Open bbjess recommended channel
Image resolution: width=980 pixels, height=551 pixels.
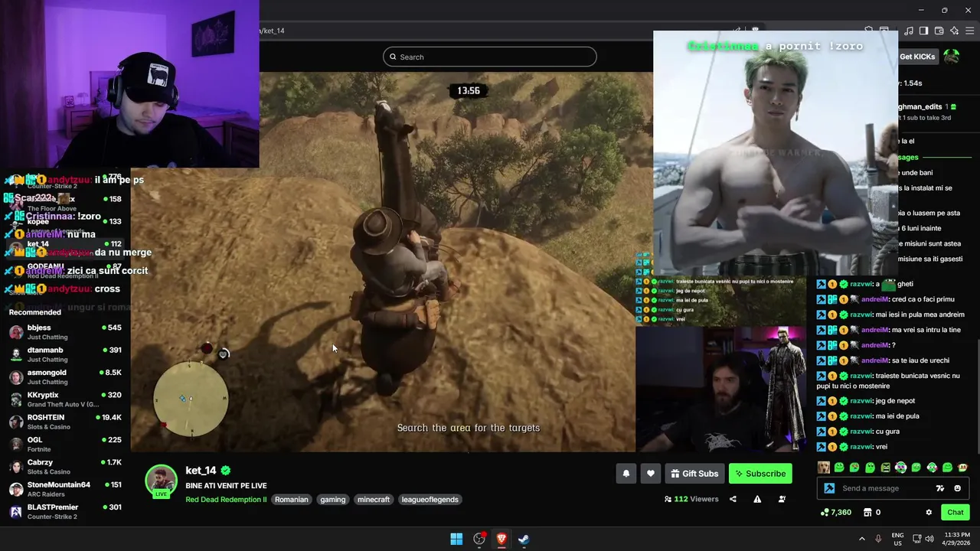tap(65, 332)
